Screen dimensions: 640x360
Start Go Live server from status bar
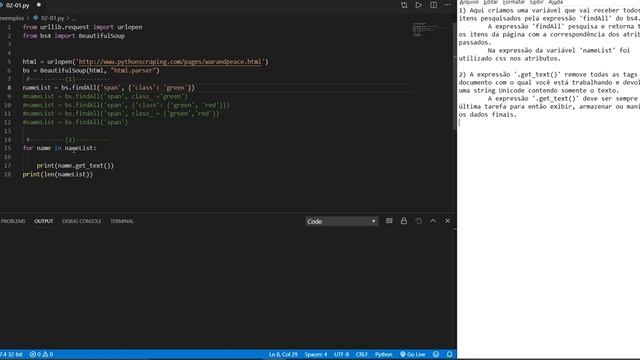click(413, 354)
